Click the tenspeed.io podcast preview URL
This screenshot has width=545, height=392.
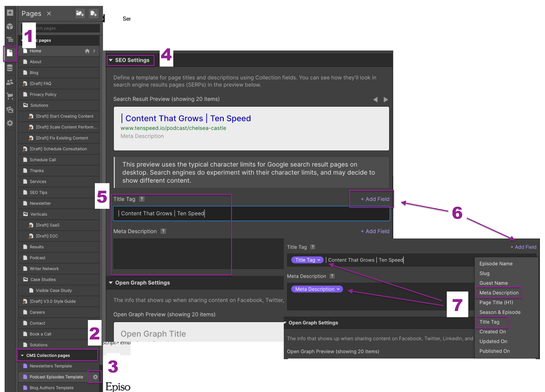[173, 128]
